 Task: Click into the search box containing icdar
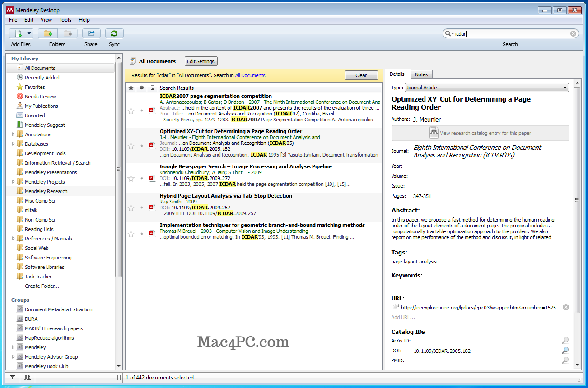click(x=510, y=33)
